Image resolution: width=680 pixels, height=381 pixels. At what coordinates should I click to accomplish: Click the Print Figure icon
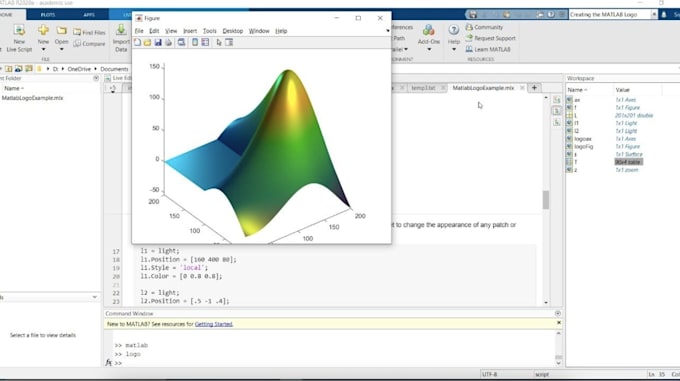[x=168, y=42]
